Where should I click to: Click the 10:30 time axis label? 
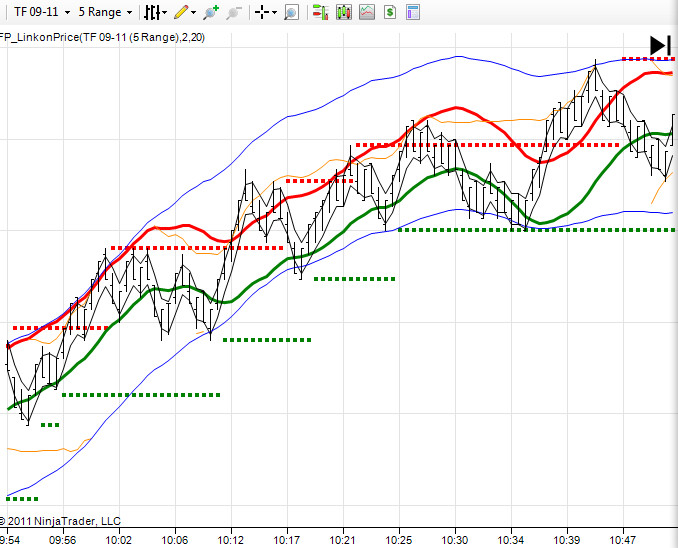(x=454, y=540)
